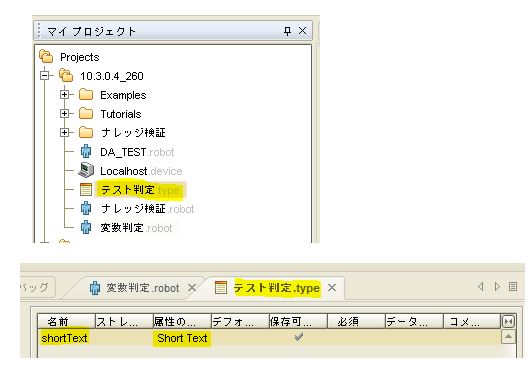Expand the ナレッジ検証 folder
The image size is (531, 367).
pyautogui.click(x=64, y=132)
